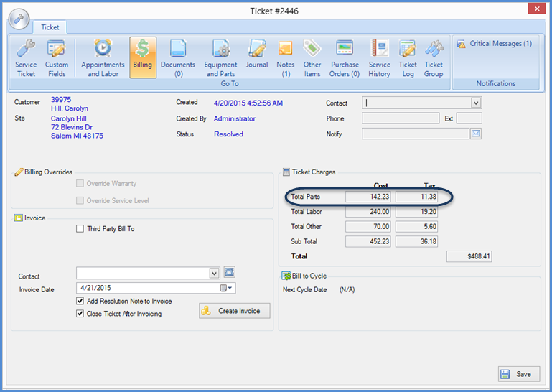Screen dimensions: 552x392
Task: Click customer number 39975 link
Action: (x=61, y=100)
